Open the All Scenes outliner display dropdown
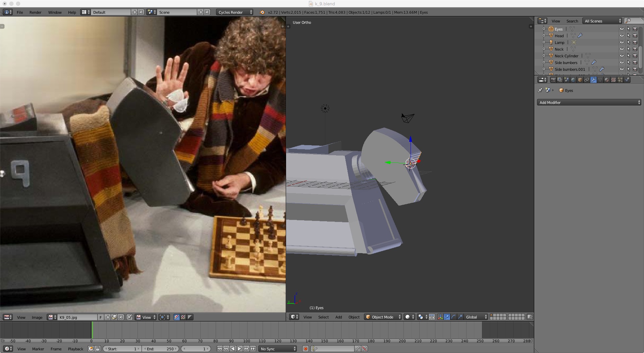This screenshot has width=644, height=353. coord(602,21)
